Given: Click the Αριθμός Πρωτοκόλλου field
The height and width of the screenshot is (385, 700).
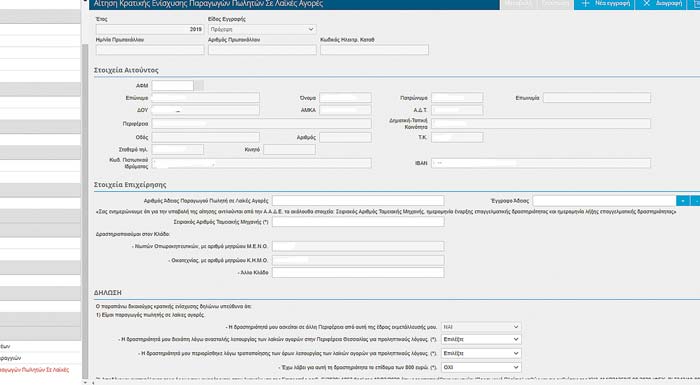Looking at the screenshot, I should pos(262,50).
